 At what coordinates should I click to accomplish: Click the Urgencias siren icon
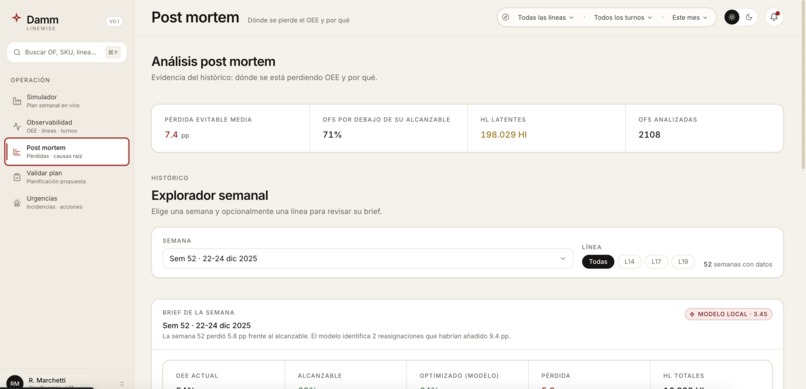[x=17, y=202]
